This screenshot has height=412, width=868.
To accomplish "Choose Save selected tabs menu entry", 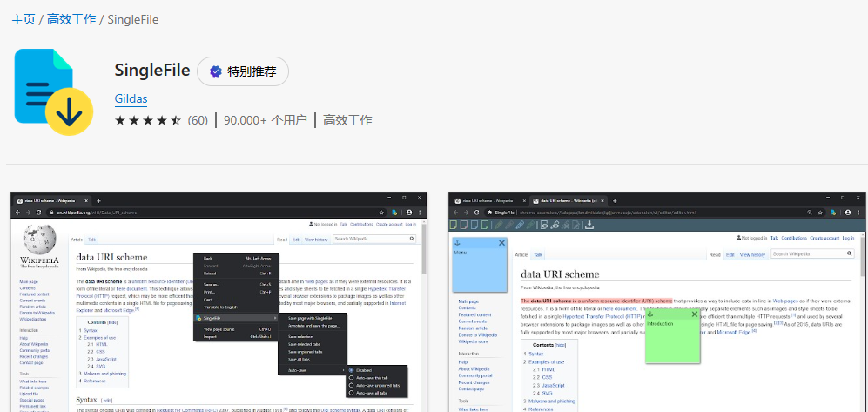I will click(x=306, y=344).
